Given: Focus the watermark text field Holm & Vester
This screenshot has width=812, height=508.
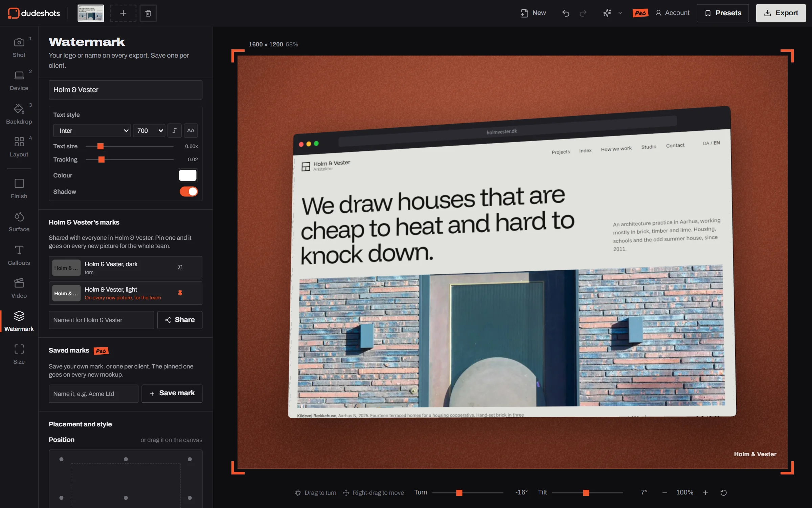Looking at the screenshot, I should pyautogui.click(x=126, y=90).
